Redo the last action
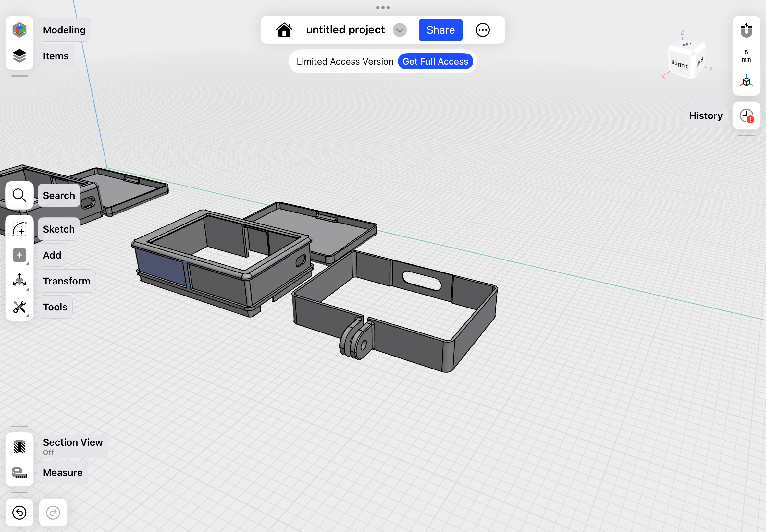 pos(53,513)
